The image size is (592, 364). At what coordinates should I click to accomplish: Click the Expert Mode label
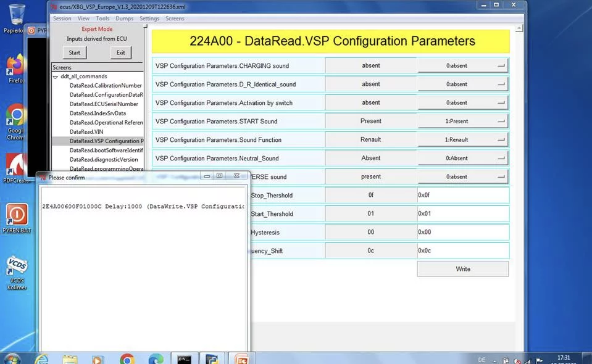click(x=97, y=29)
